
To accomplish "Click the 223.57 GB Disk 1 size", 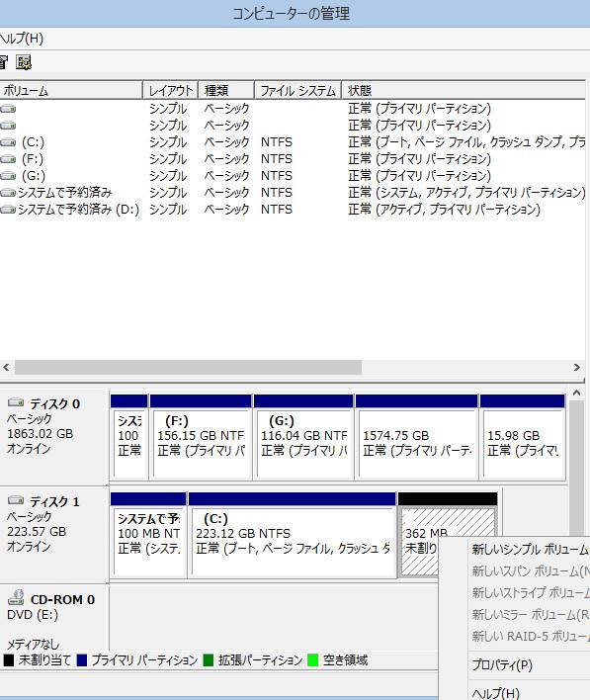I will point(37,532).
